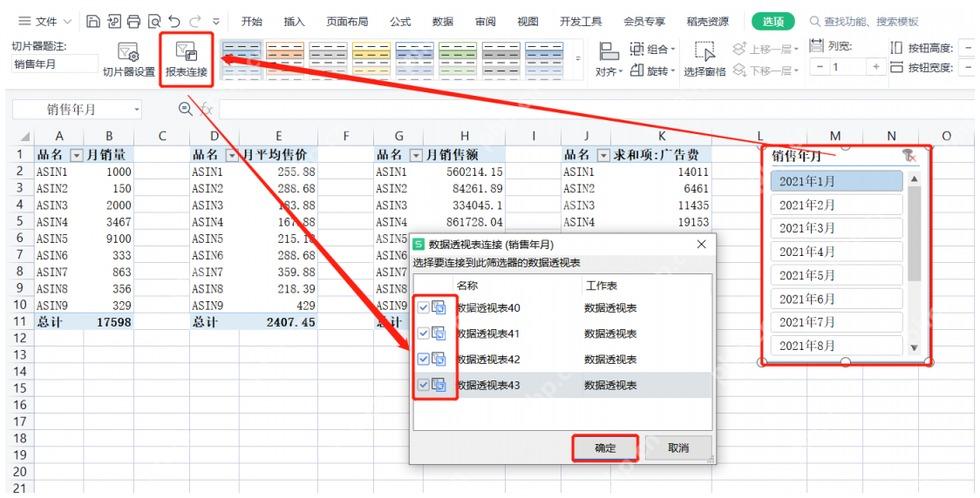Screen dimensions: 980x498
Task: Click the Print icon in quick access toolbar
Action: coord(134,21)
